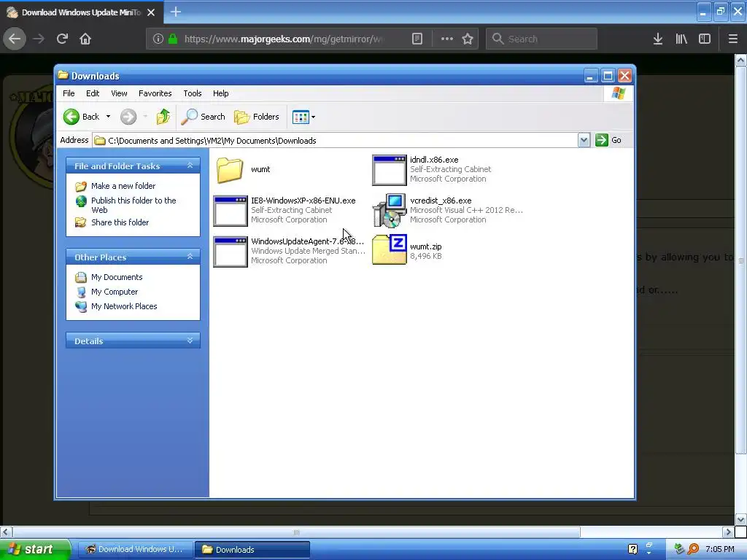The image size is (747, 560).
Task: Toggle the Firefox sidebar icon
Action: [x=705, y=39]
